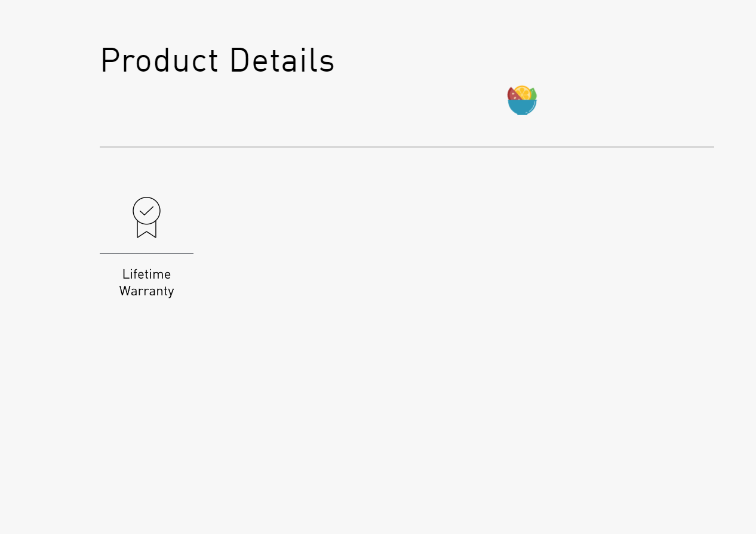Click the word "Product" in the heading

coord(159,61)
